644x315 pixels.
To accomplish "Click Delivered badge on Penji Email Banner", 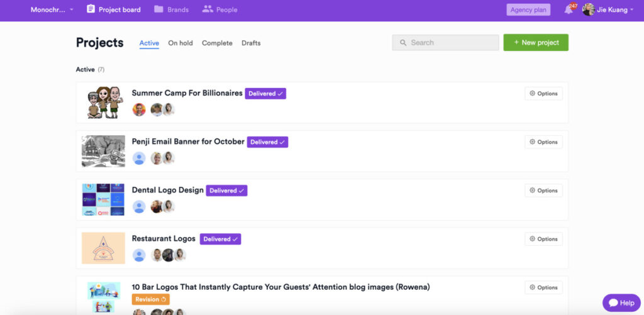I will tap(267, 142).
